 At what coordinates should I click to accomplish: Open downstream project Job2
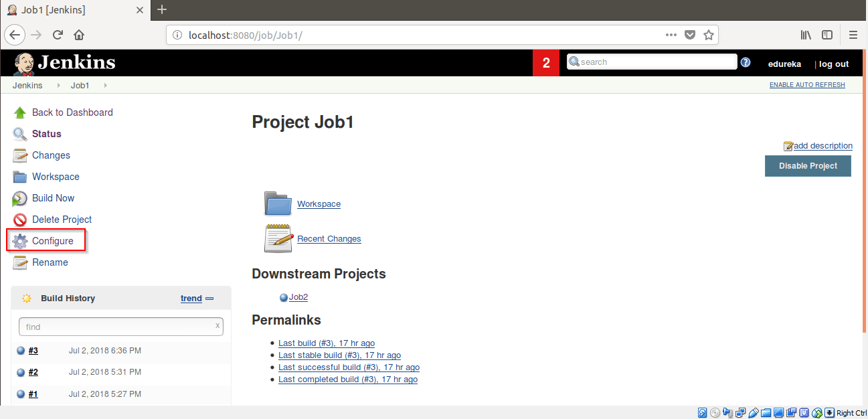[x=299, y=297]
